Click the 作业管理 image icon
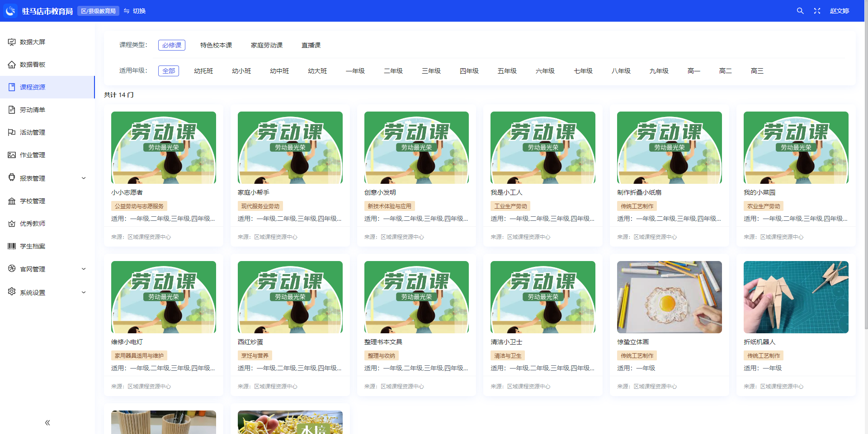 click(12, 155)
